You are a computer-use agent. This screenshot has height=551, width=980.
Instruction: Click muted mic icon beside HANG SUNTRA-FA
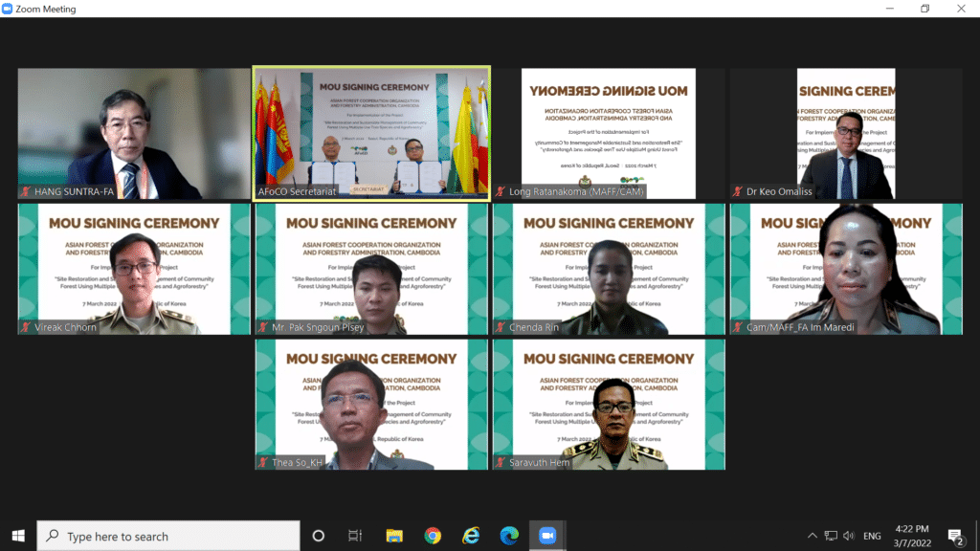tap(26, 191)
